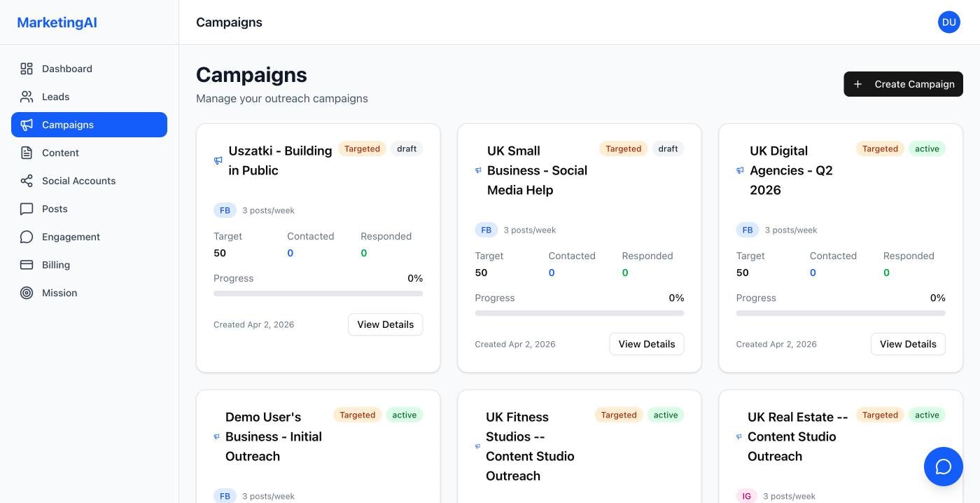Click the progress bar on UK Small Business card
Image resolution: width=980 pixels, height=503 pixels.
(x=579, y=313)
